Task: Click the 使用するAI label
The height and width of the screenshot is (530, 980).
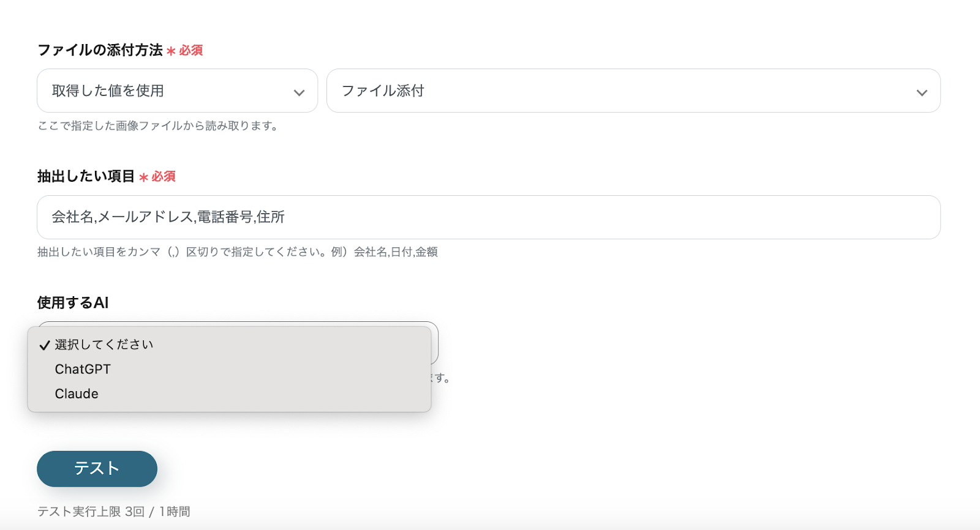Action: tap(73, 302)
